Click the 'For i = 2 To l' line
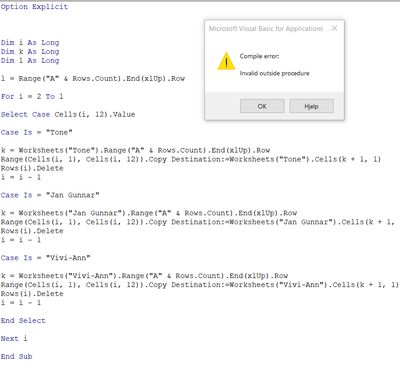The height and width of the screenshot is (378, 400). 32,97
